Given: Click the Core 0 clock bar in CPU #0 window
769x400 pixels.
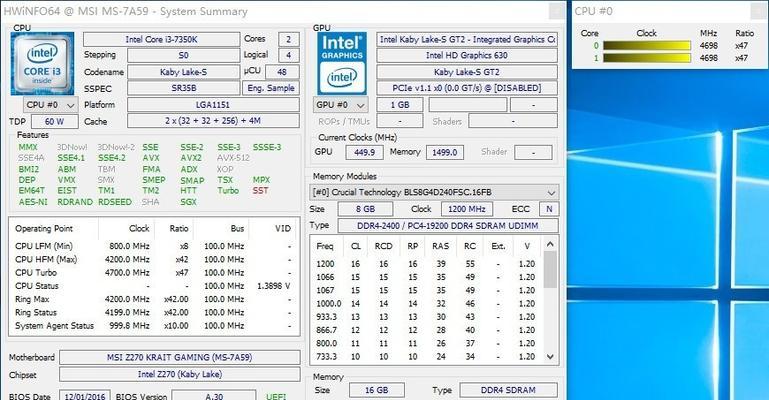Looking at the screenshot, I should 647,46.
